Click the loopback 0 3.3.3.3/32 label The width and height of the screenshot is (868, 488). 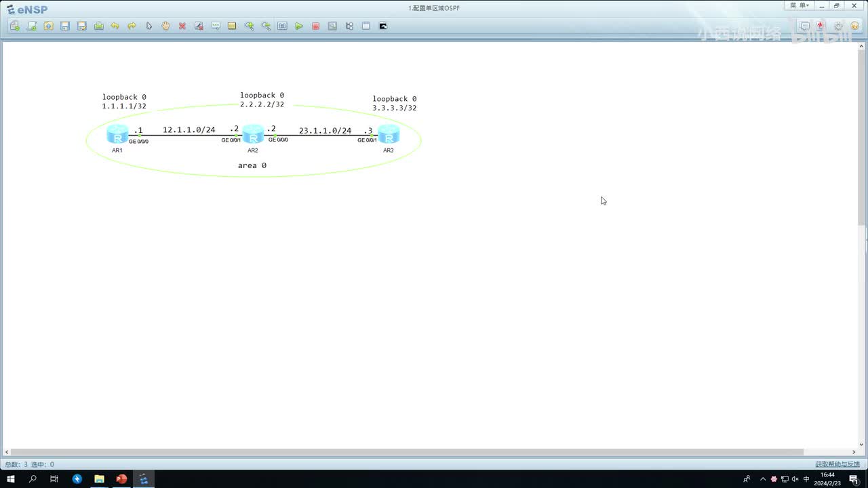click(394, 103)
